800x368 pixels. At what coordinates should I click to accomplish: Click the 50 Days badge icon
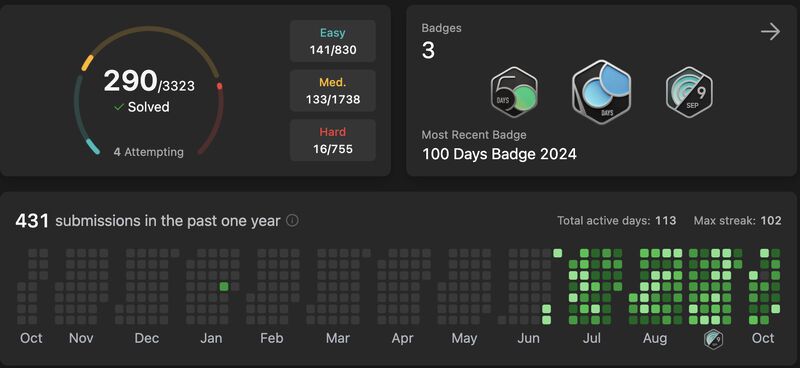click(514, 93)
